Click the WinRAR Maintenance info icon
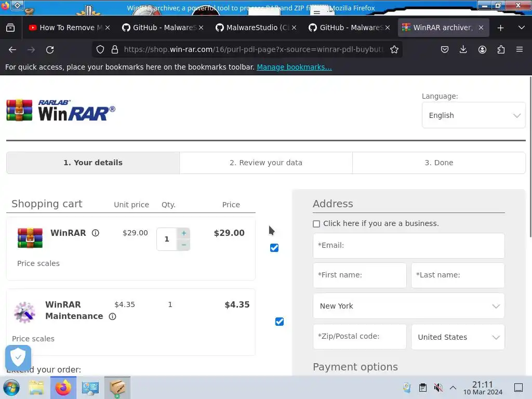Image resolution: width=532 pixels, height=399 pixels. tap(112, 316)
